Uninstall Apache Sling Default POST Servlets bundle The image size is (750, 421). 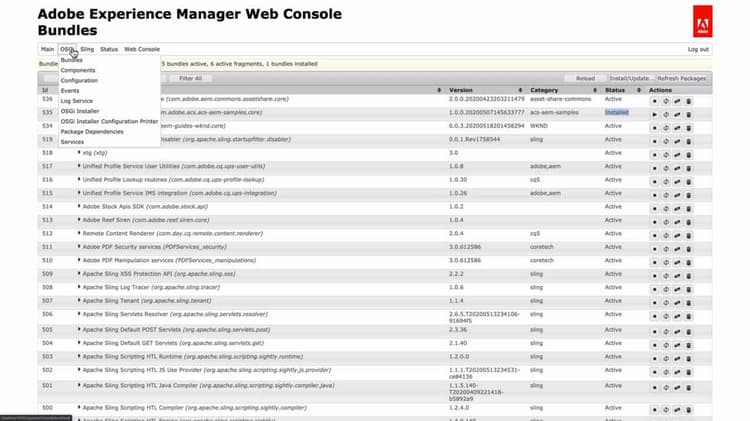point(689,332)
